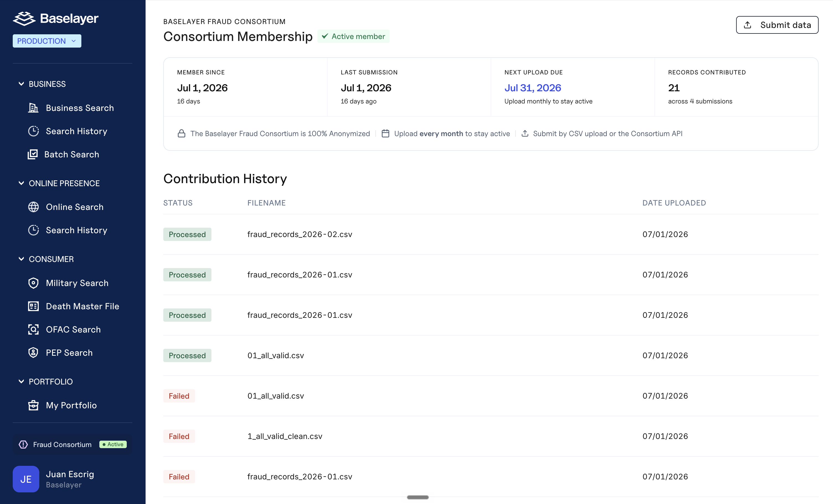Select the Processed row's 01_all_valid.csv filename
Viewport: 833px width, 504px height.
(276, 355)
